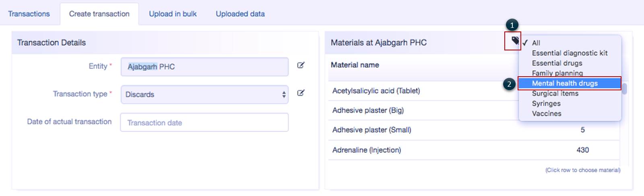Click edit icon beside Transaction type
Image resolution: width=644 pixels, height=196 pixels.
(301, 93)
